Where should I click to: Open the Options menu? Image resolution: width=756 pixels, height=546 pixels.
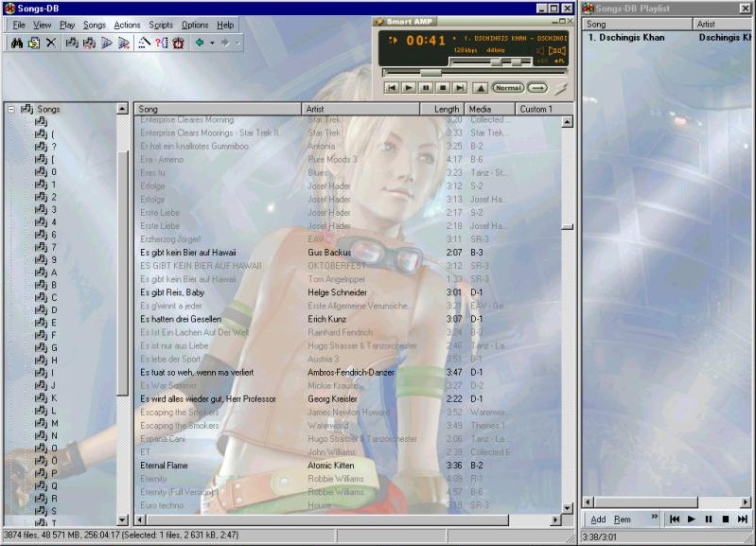[195, 26]
